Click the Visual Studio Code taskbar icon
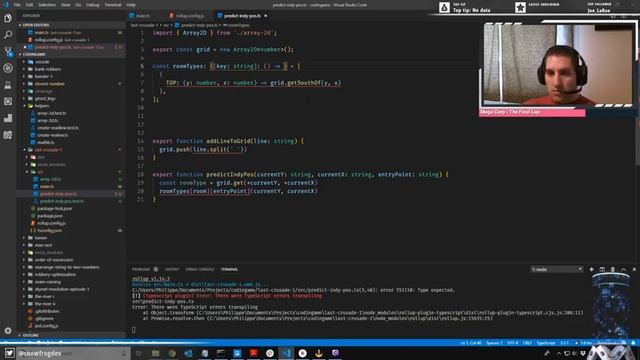640x360 pixels. [x=286, y=353]
